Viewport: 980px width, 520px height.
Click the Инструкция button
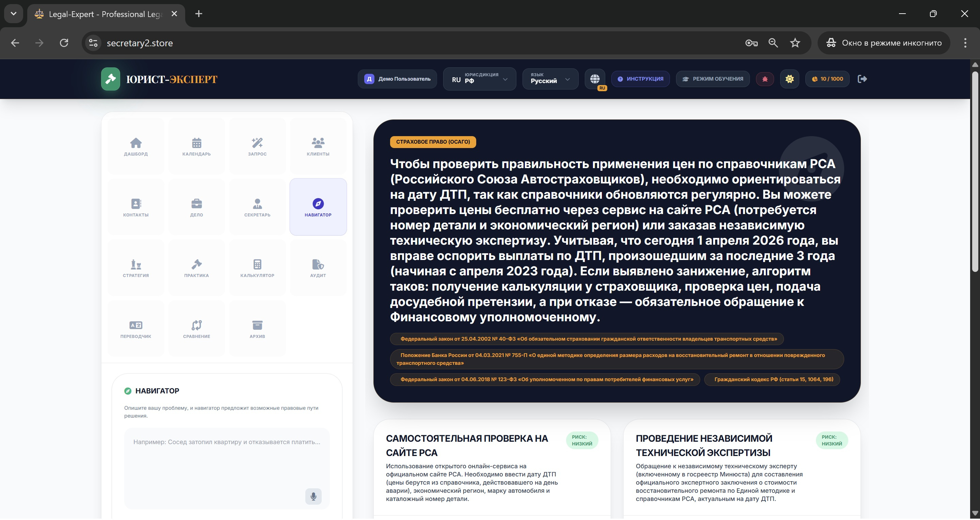[x=640, y=79]
